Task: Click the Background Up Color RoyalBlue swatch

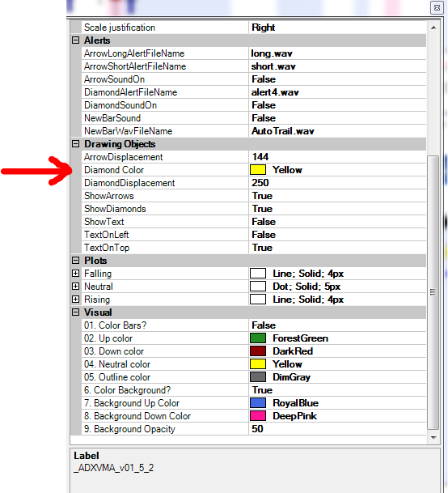Action: click(x=258, y=403)
